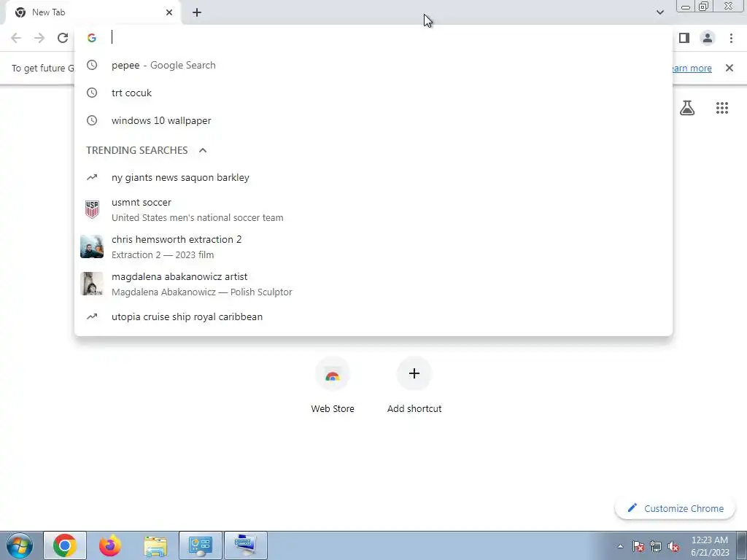The image size is (747, 560).
Task: Click the muted volume tray icon
Action: click(x=673, y=546)
